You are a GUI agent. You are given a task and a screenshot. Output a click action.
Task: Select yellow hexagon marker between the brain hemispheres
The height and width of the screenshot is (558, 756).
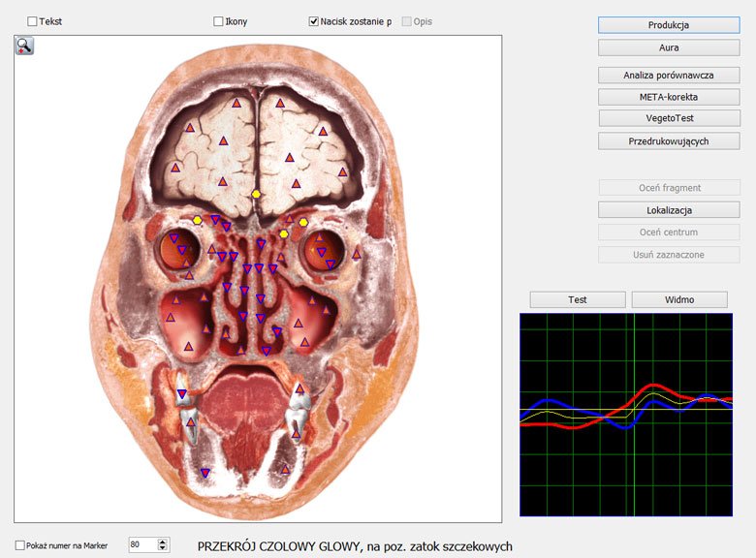point(256,195)
